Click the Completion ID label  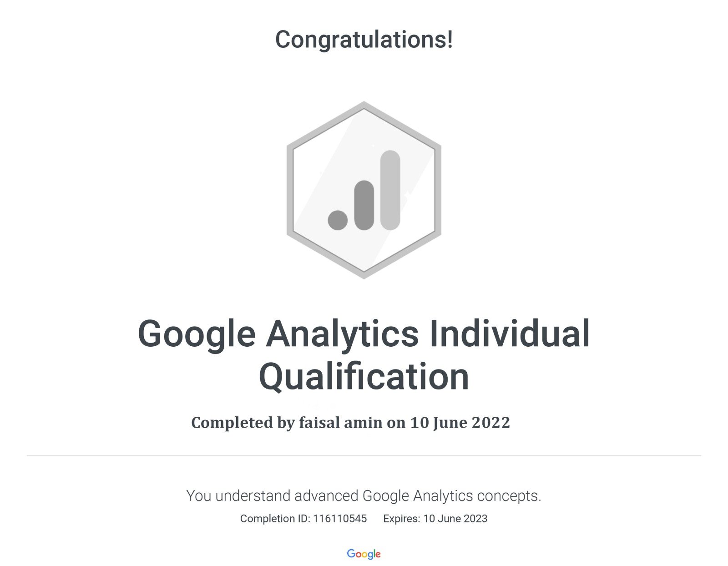pyautogui.click(x=275, y=519)
